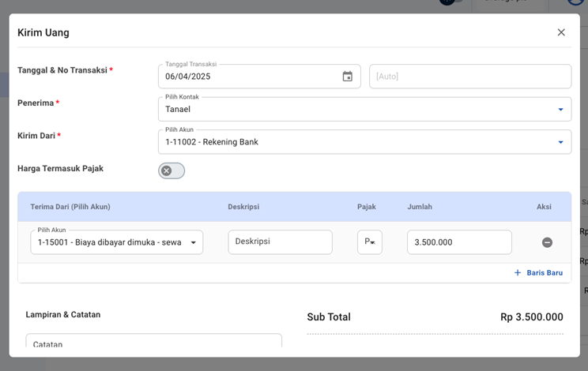588x371 pixels.
Task: Close the Kirim Uang dialog
Action: [561, 32]
